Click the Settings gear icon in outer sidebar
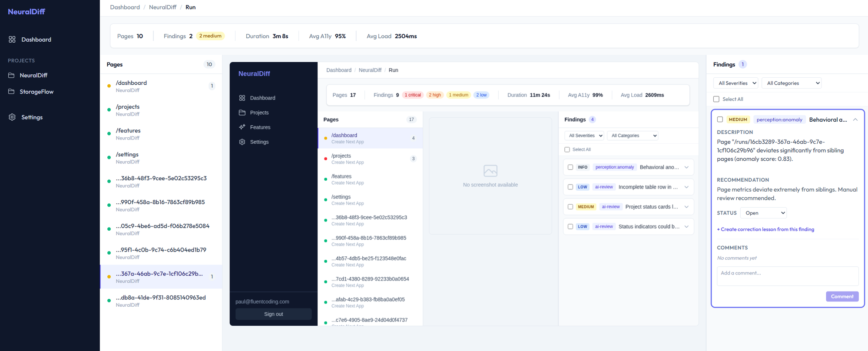Screen dimensions: 868x351 coord(12,117)
